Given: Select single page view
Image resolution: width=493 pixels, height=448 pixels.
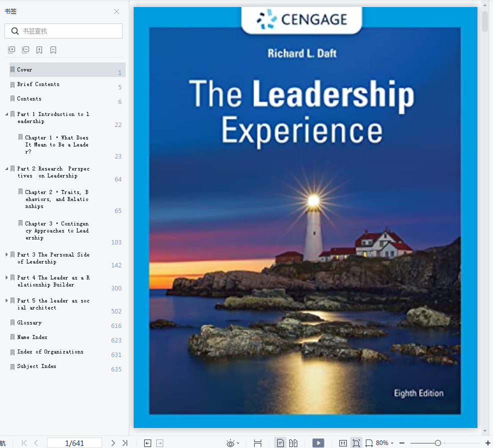Looking at the screenshot, I should pyautogui.click(x=280, y=443).
